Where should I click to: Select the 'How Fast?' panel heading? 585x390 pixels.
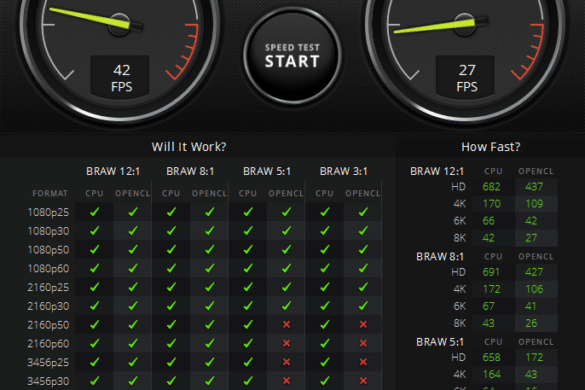[x=491, y=147]
